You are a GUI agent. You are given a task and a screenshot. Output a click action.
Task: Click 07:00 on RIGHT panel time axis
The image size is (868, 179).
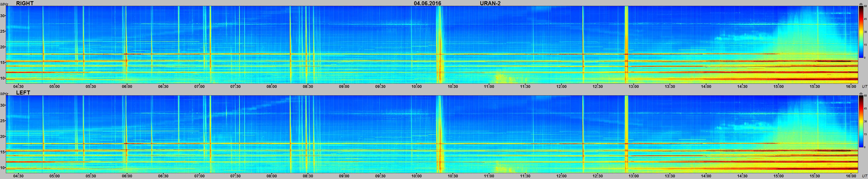click(199, 86)
